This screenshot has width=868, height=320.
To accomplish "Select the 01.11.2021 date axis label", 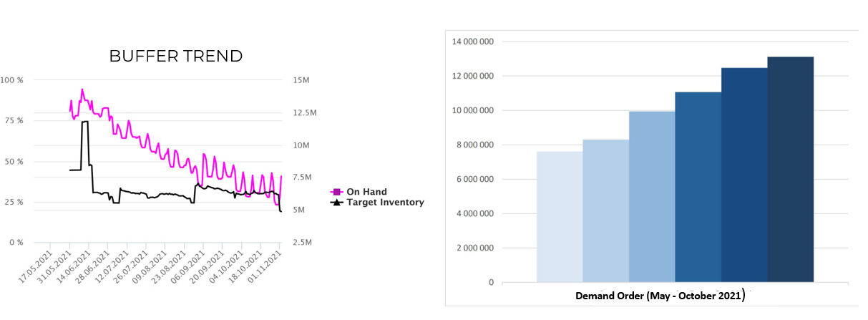I will (x=272, y=266).
